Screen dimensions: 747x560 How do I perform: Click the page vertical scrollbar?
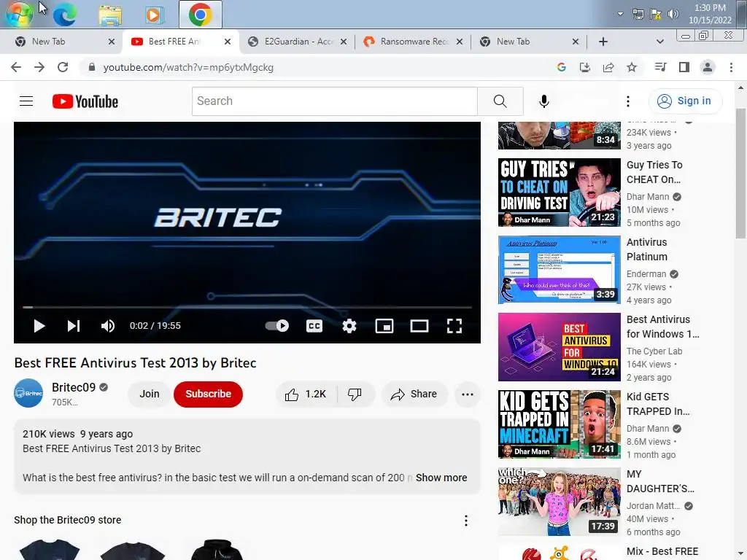740,174
